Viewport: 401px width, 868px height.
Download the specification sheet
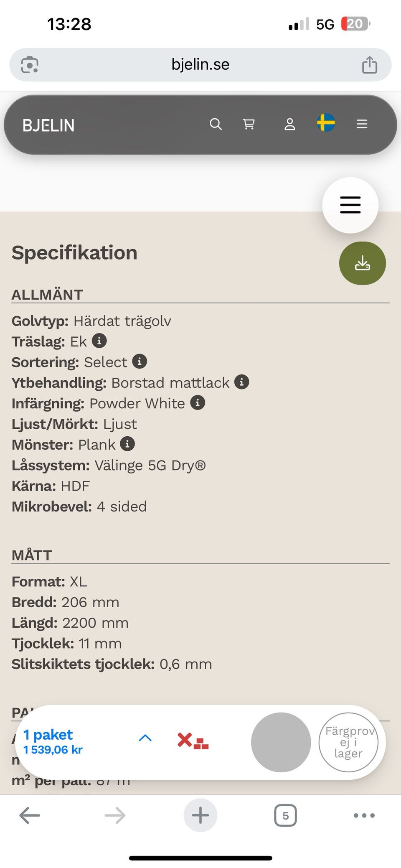pyautogui.click(x=362, y=263)
